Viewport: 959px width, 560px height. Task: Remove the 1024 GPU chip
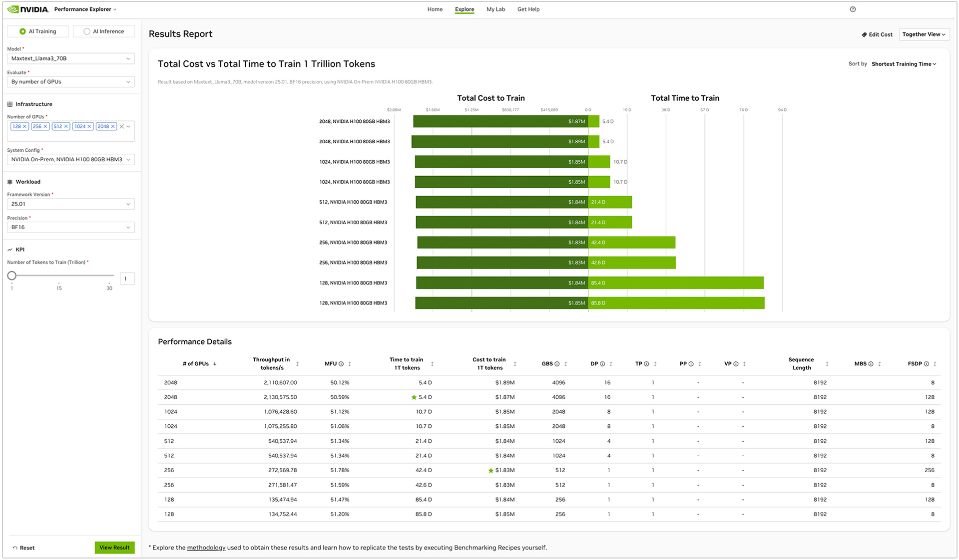tap(89, 126)
